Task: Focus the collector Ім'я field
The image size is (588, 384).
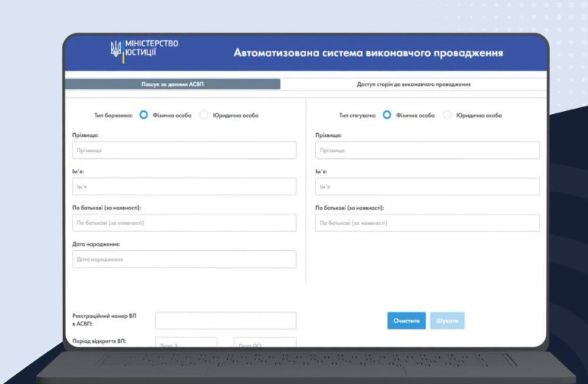Action: click(428, 186)
